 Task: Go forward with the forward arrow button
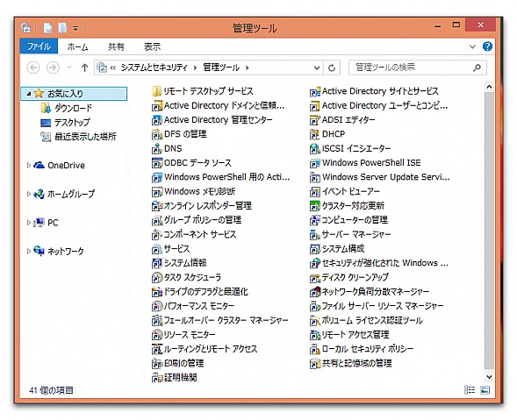click(x=53, y=68)
